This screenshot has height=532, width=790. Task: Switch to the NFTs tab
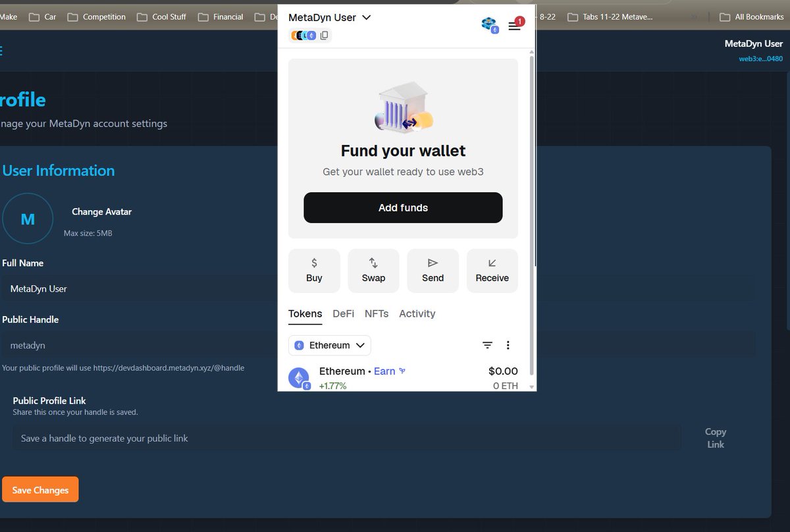click(377, 314)
